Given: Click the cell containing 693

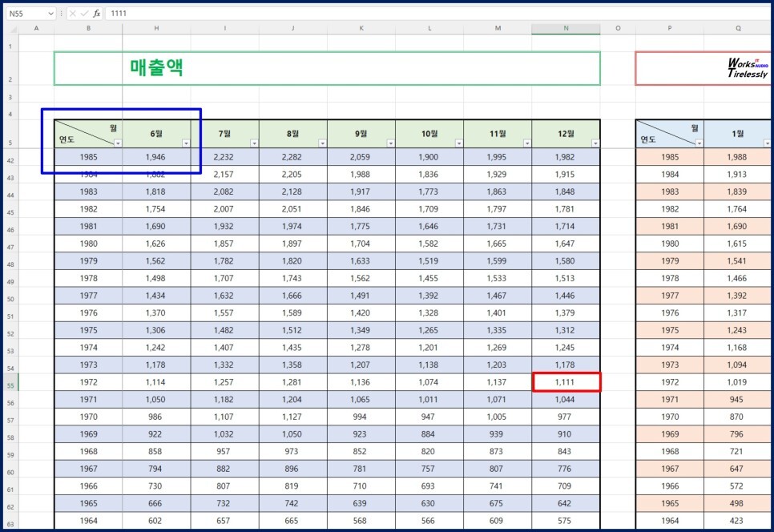Looking at the screenshot, I should pos(429,486).
